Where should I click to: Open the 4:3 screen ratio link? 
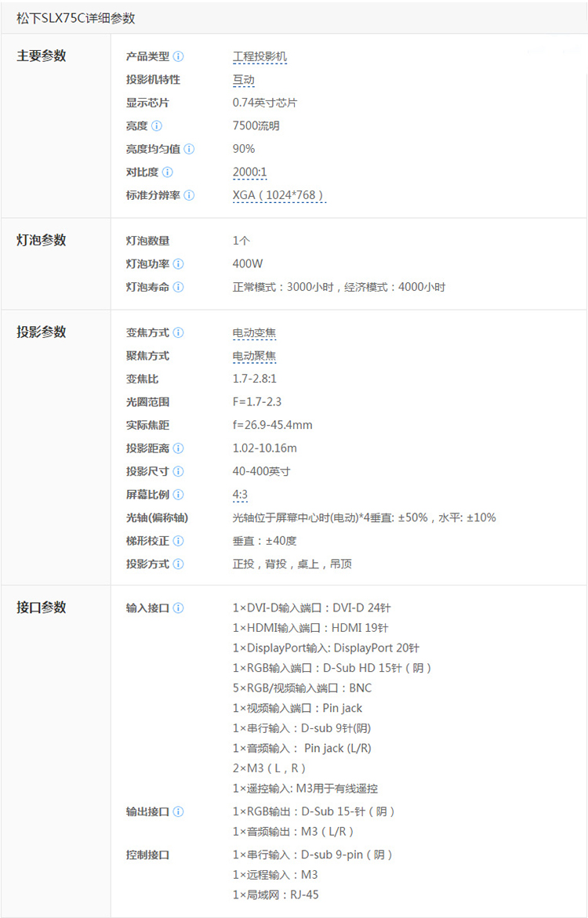click(x=240, y=495)
